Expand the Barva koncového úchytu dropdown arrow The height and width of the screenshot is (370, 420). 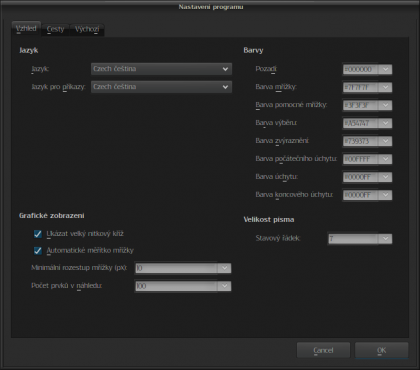tap(385, 195)
